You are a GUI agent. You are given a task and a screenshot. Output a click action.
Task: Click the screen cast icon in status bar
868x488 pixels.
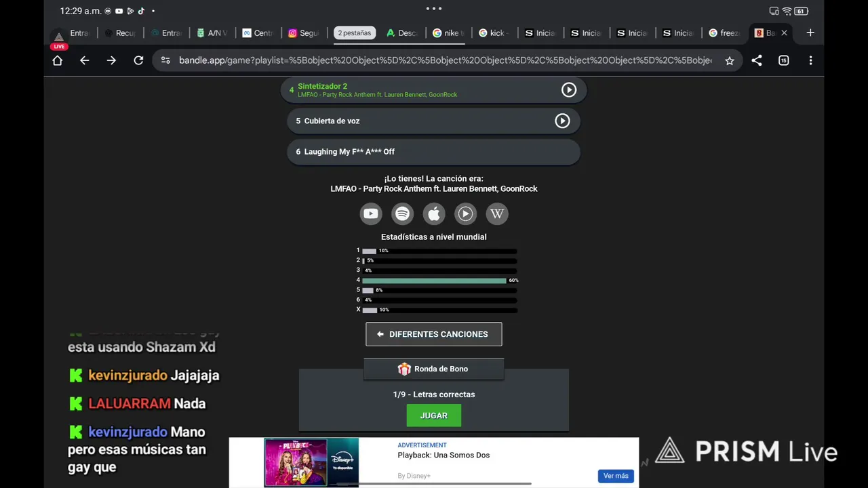pos(774,11)
